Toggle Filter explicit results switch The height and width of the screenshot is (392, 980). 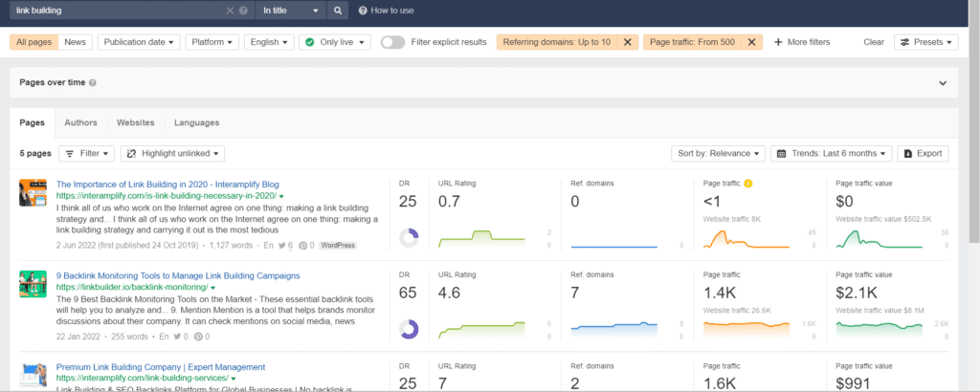point(392,42)
